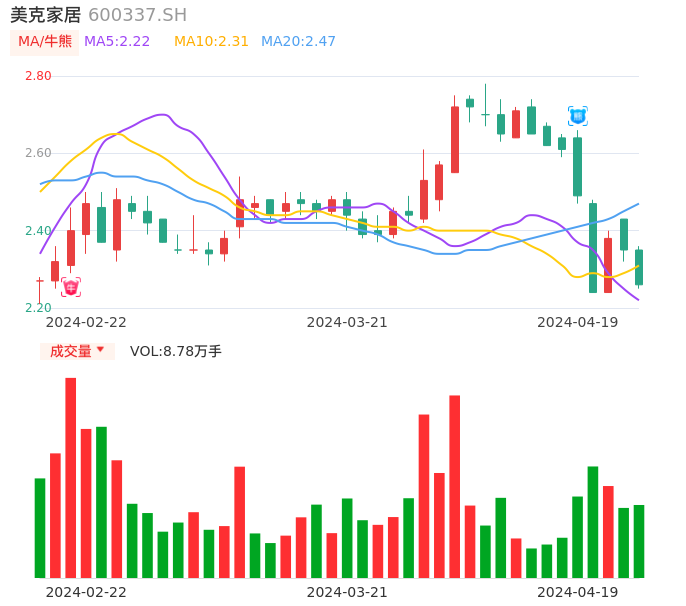Click the stock code 600337.SH
Screen dimensions: 686x606
137,15
